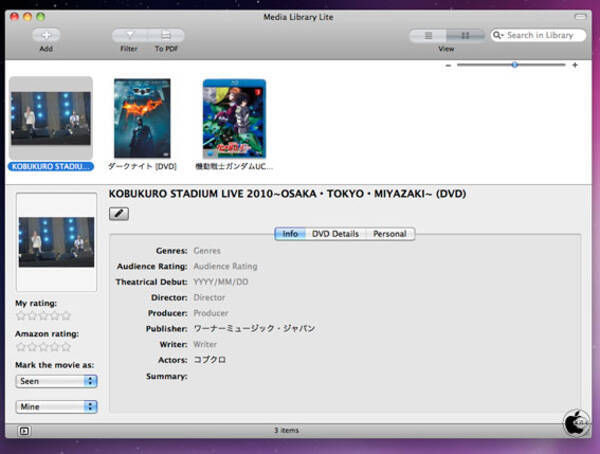Image resolution: width=600 pixels, height=454 pixels.
Task: Click the plus icon to enlarge thumbnails
Action: (575, 65)
